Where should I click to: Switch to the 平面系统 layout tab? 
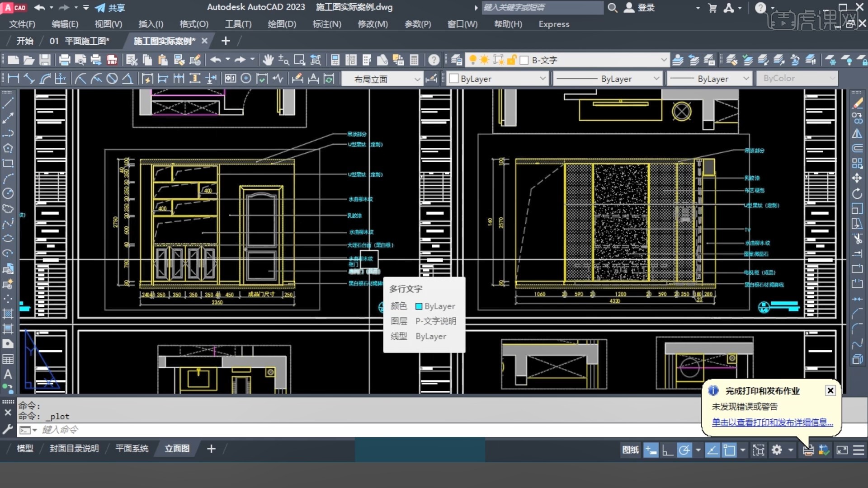132,448
